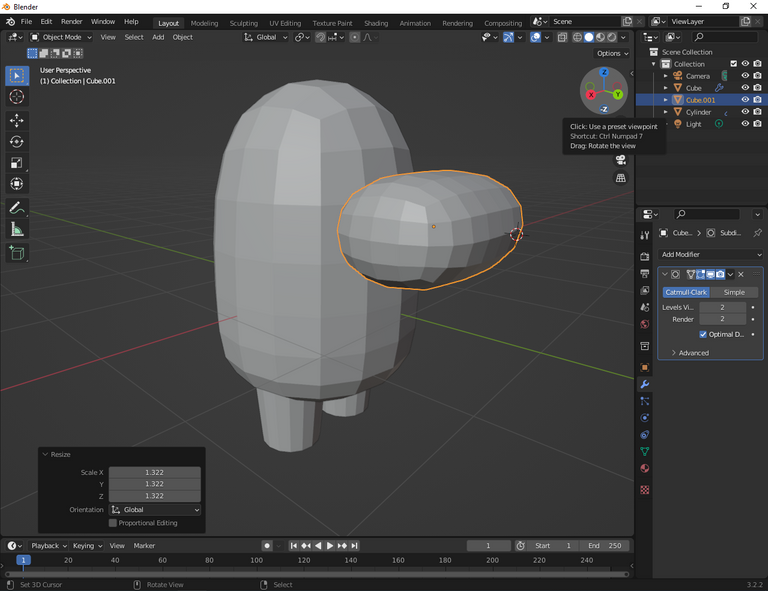Adjust Levels Viewport value field

click(x=722, y=307)
